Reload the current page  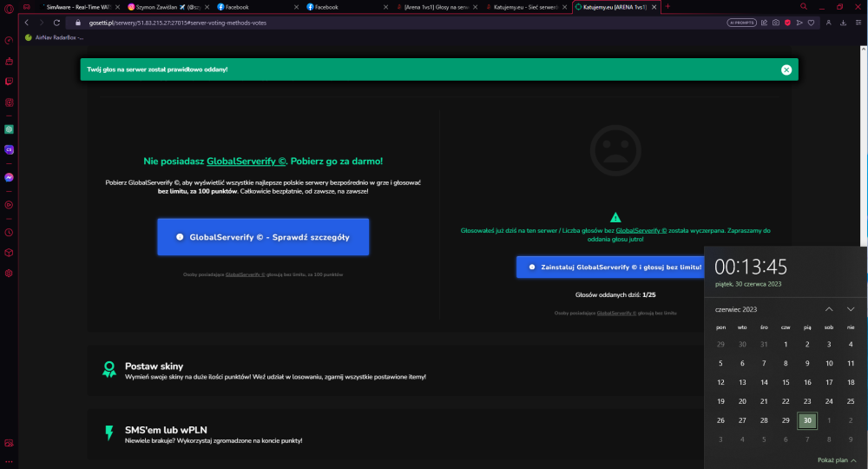tap(56, 23)
